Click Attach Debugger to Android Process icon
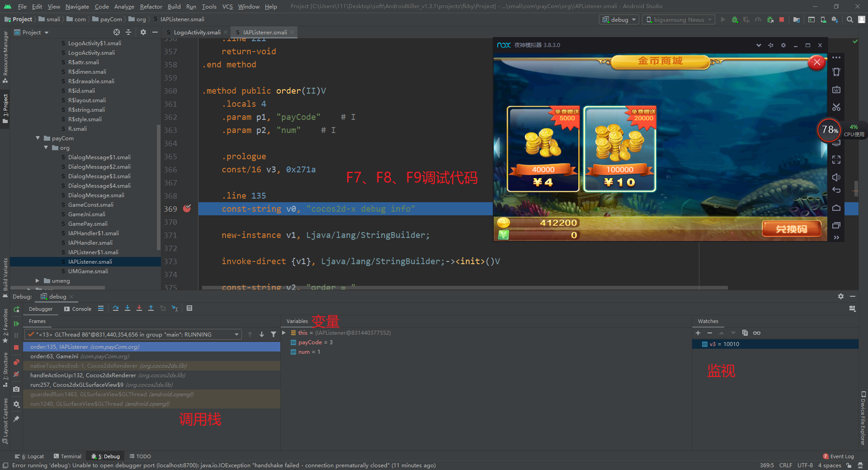The width and height of the screenshot is (868, 470). click(770, 19)
